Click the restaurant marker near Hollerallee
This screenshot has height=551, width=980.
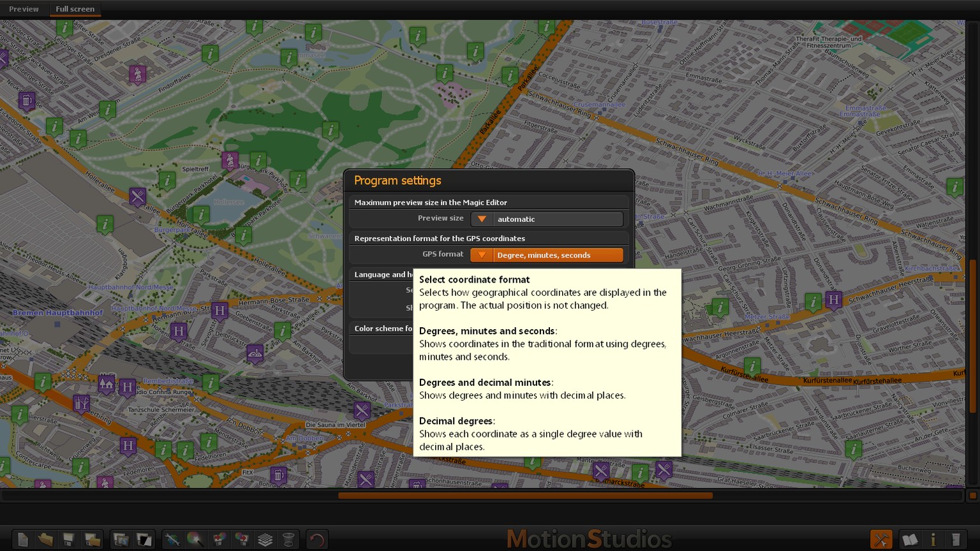pyautogui.click(x=137, y=197)
